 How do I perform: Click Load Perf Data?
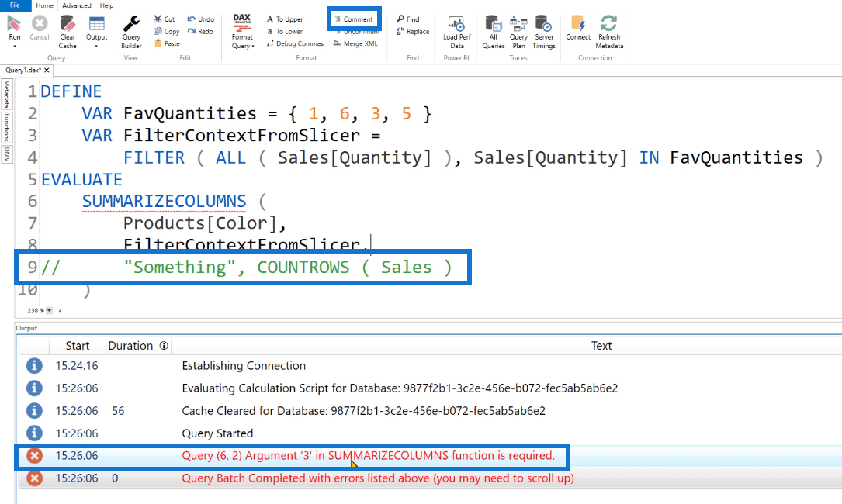coord(456,33)
